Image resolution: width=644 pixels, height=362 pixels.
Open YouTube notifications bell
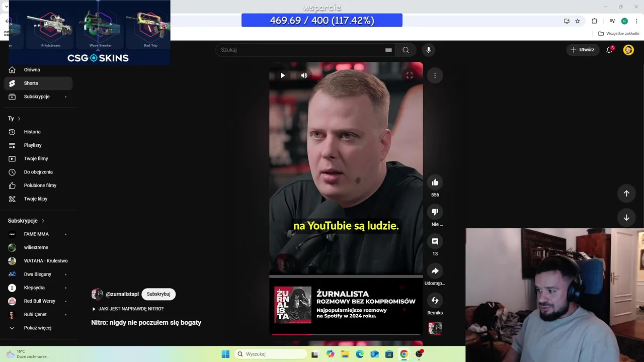coord(609,50)
